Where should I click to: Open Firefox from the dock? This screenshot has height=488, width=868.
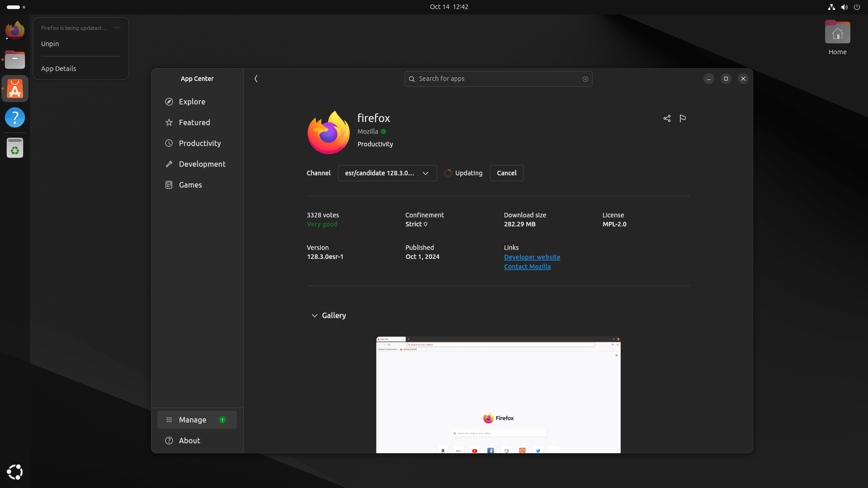pos(15,30)
